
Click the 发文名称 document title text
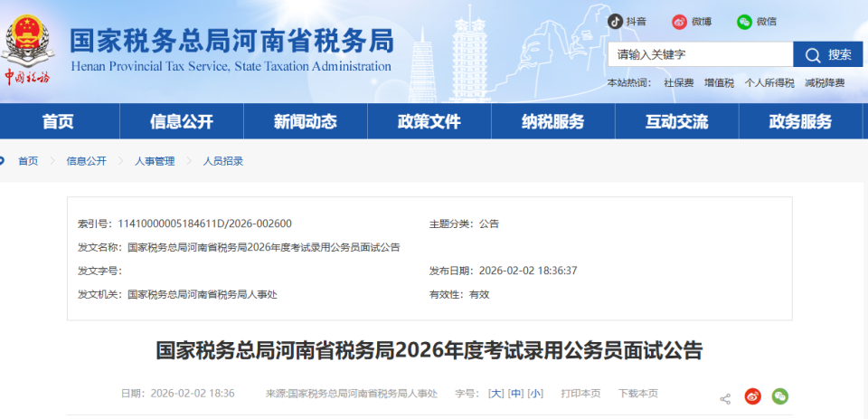click(x=263, y=247)
